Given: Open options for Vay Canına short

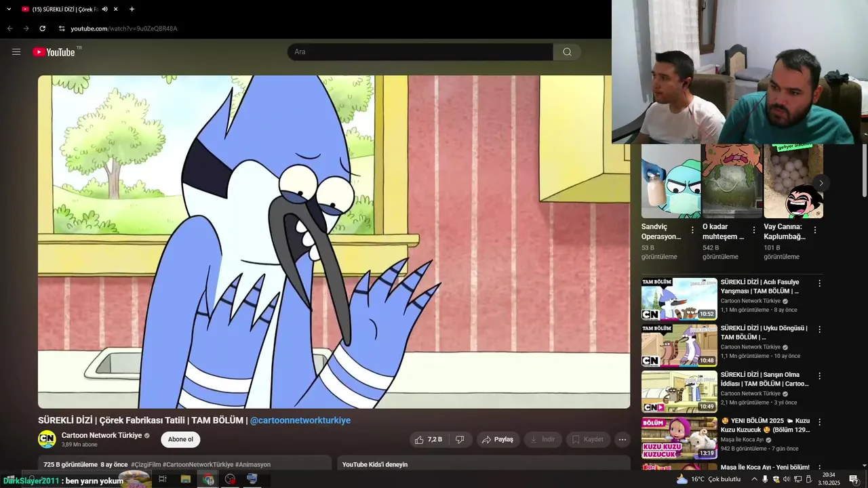Looking at the screenshot, I should pyautogui.click(x=815, y=230).
